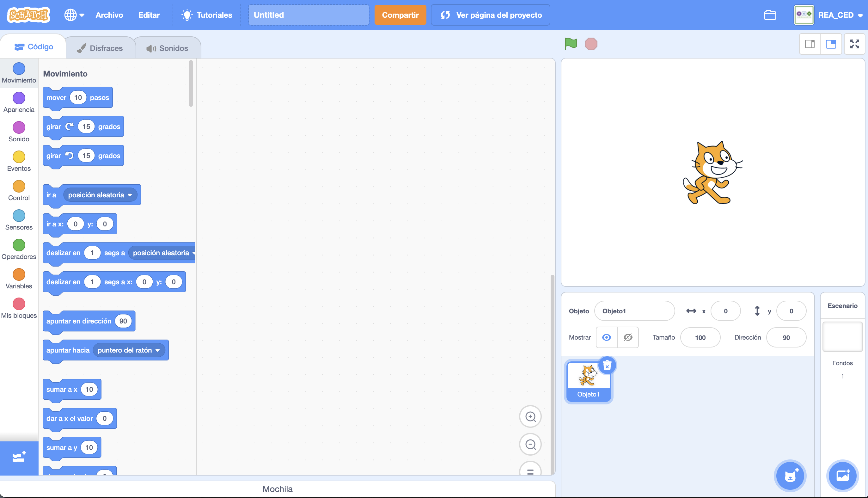
Task: Click counterclockwise 'girar 15 grados' block
Action: click(83, 156)
